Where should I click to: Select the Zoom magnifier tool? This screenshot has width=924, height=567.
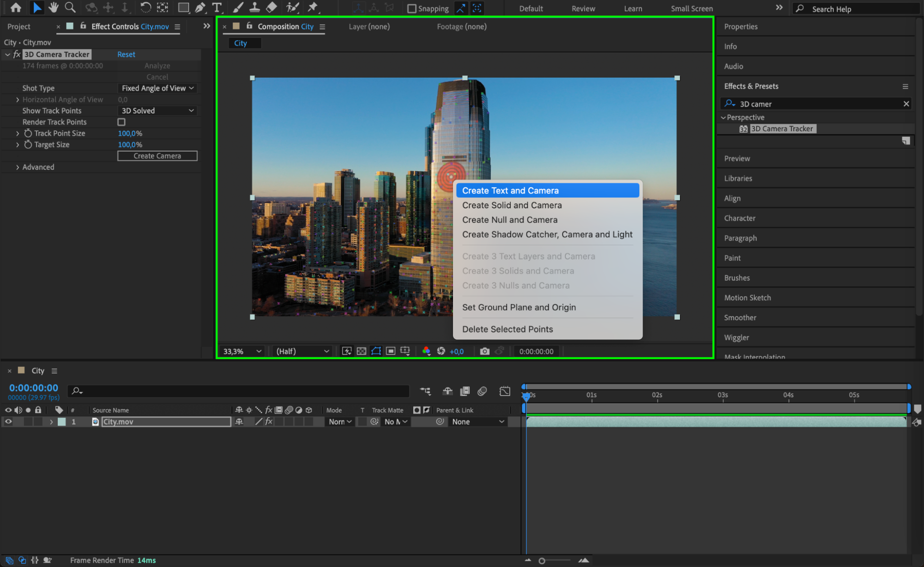pyautogui.click(x=70, y=7)
